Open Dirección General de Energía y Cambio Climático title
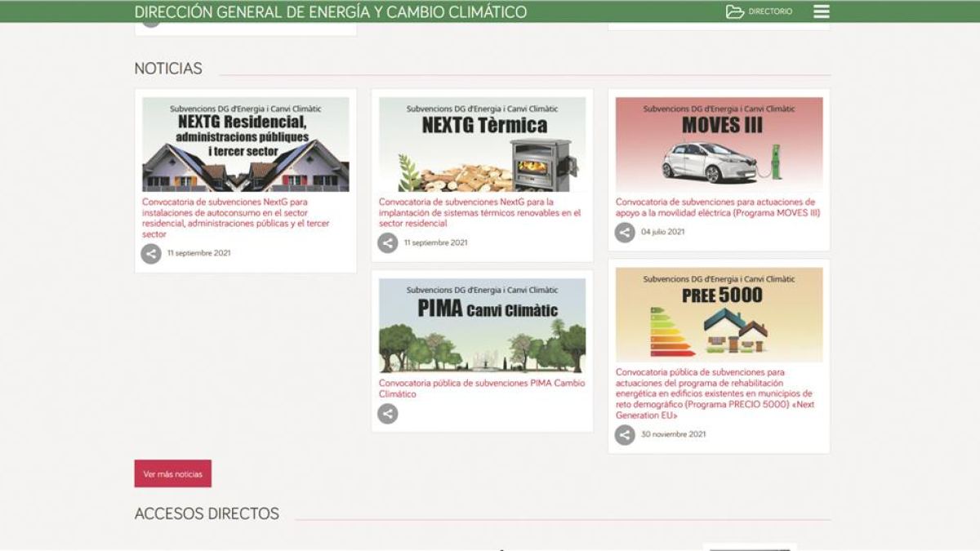This screenshot has height=551, width=980. coord(331,12)
